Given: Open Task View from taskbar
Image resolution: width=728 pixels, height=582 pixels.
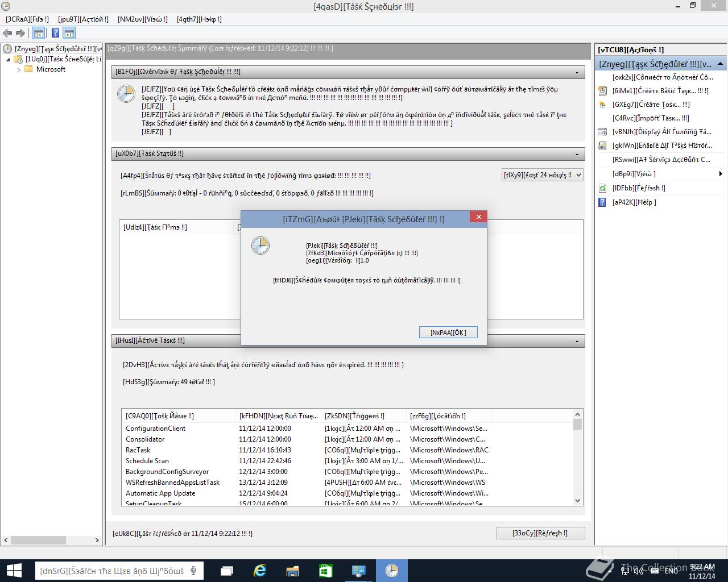Looking at the screenshot, I should tap(227, 571).
